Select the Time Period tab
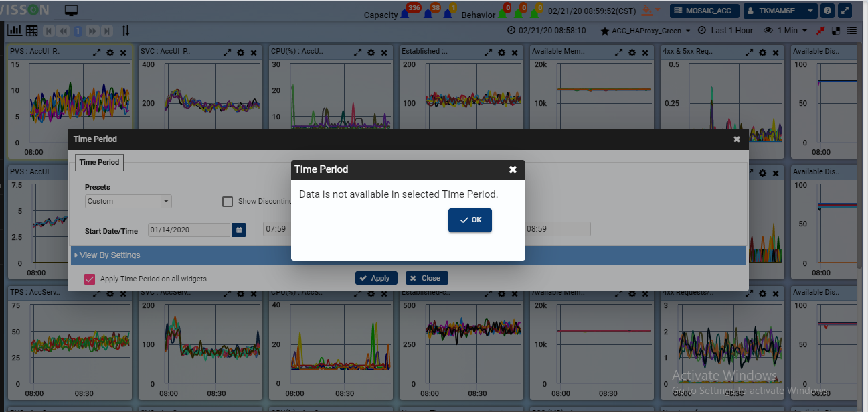This screenshot has height=412, width=868. tap(99, 162)
